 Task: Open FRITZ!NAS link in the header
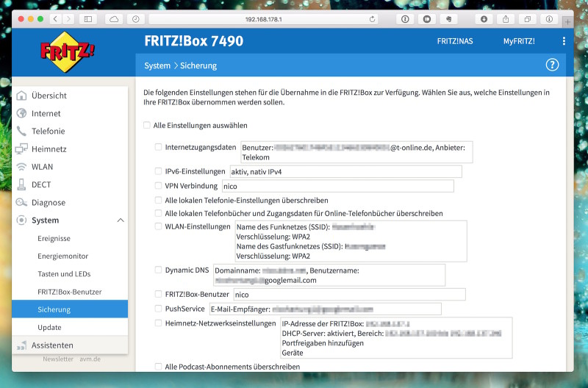(x=455, y=41)
